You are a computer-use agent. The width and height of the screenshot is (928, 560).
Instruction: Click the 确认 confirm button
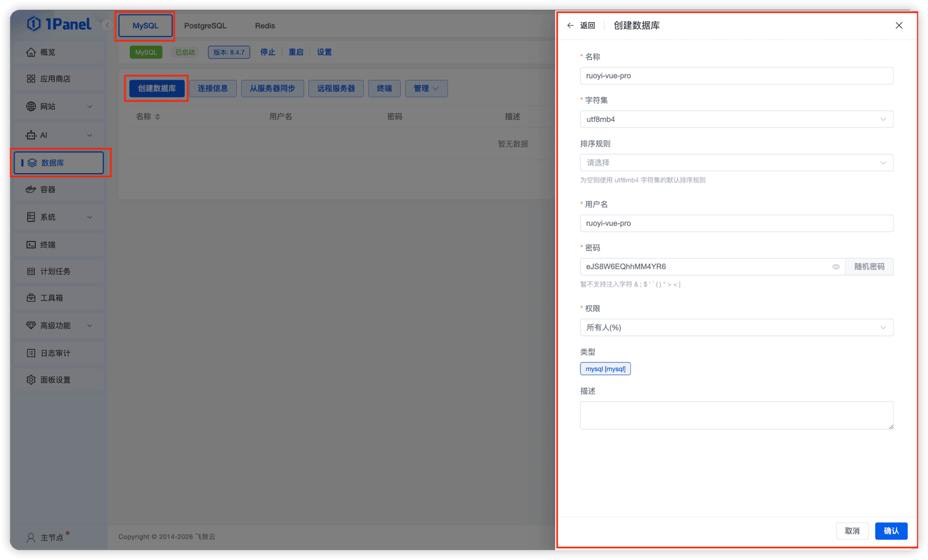891,531
